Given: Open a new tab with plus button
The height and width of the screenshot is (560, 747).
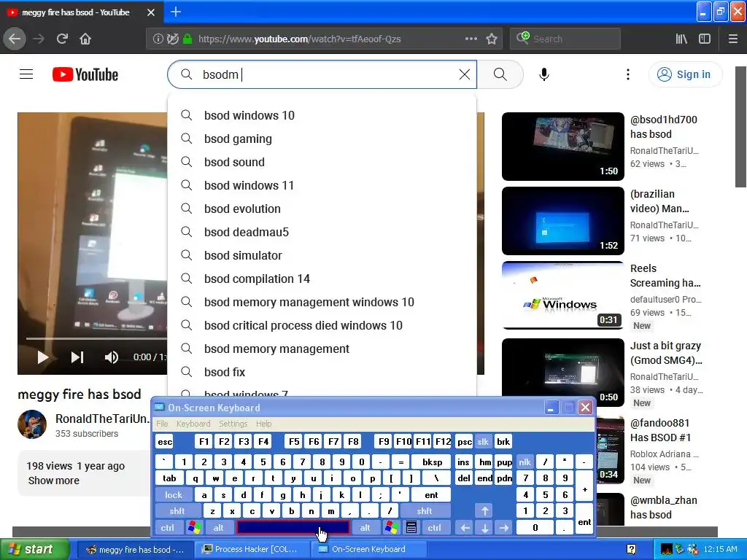Looking at the screenshot, I should tap(175, 12).
